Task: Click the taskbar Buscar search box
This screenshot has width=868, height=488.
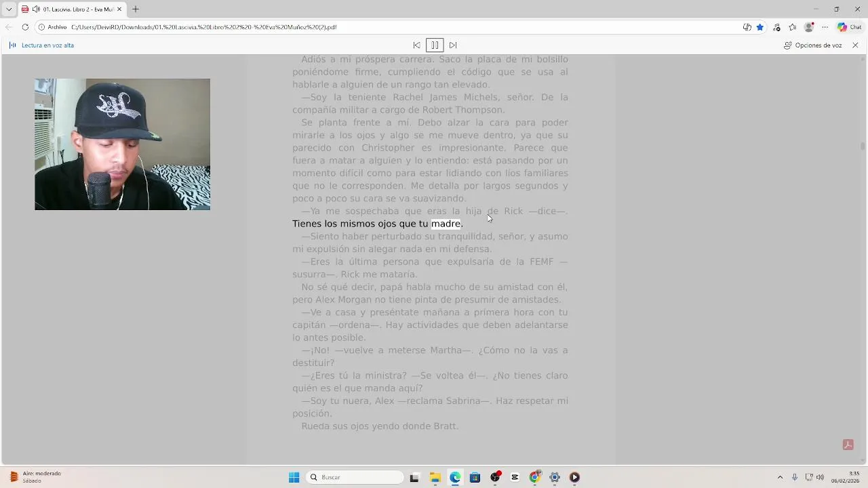Action: pos(355,477)
